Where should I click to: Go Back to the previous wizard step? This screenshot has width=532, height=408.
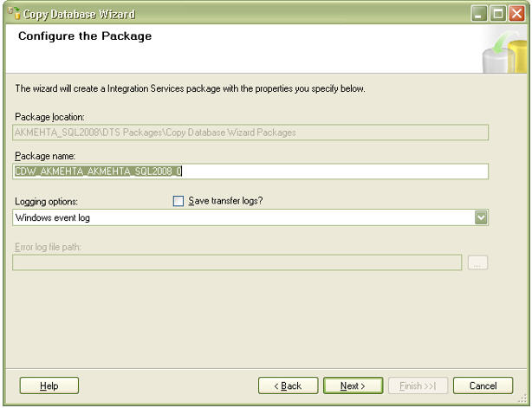point(288,385)
